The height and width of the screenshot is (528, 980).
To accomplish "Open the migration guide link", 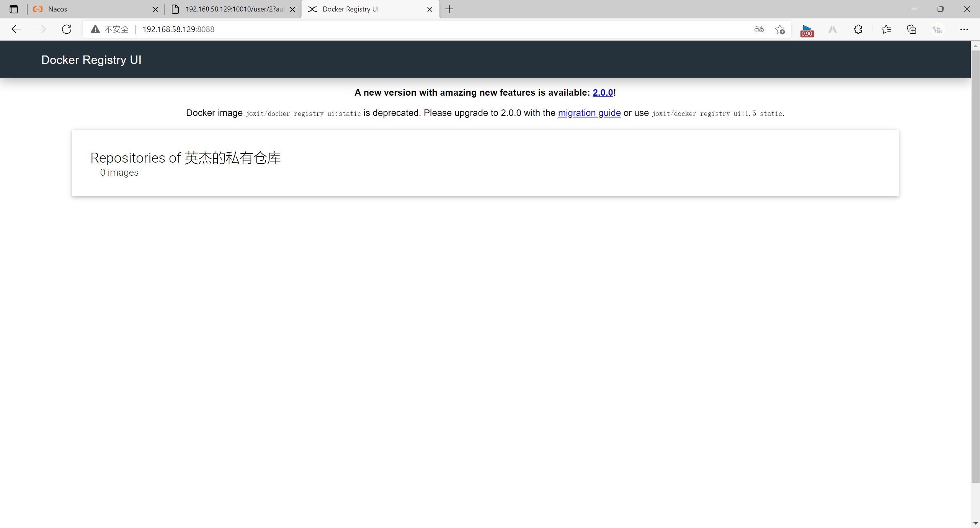I will point(589,113).
